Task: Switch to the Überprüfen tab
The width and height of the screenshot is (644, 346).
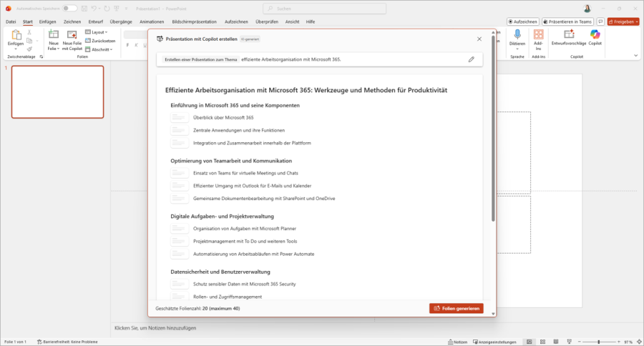Action: tap(267, 21)
